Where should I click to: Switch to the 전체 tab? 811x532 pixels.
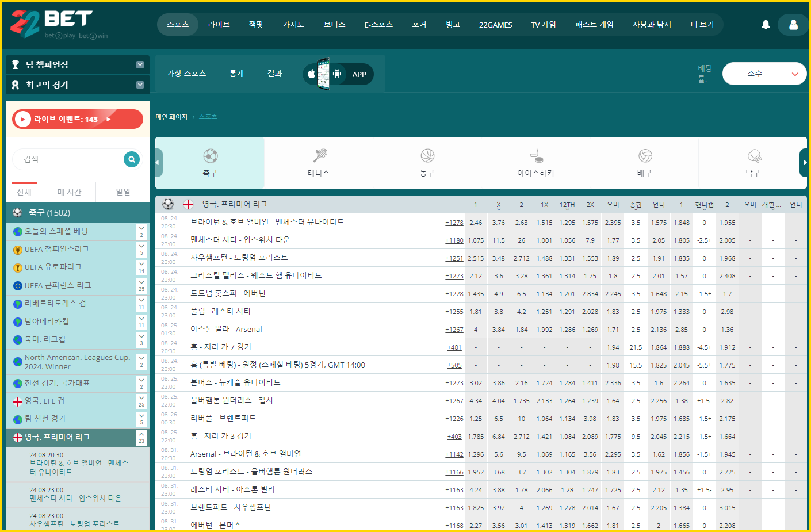tap(24, 192)
